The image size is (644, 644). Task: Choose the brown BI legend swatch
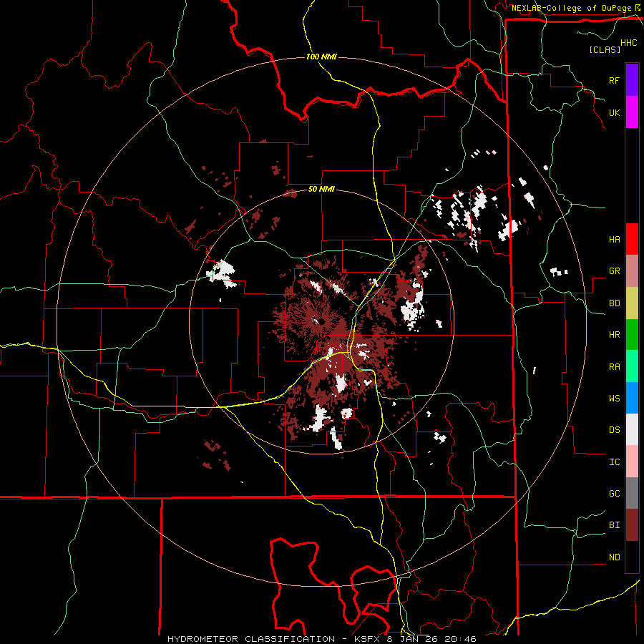point(632,525)
